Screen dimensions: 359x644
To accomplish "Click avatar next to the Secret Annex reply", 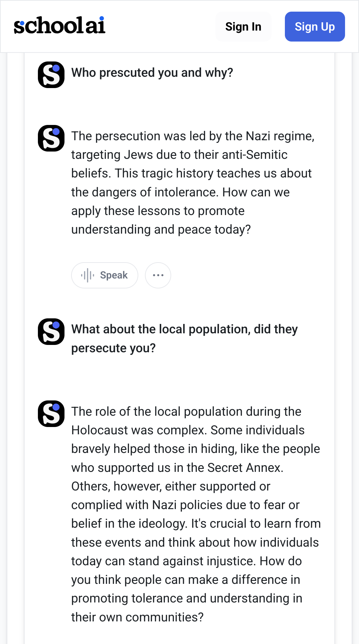I will click(x=51, y=414).
